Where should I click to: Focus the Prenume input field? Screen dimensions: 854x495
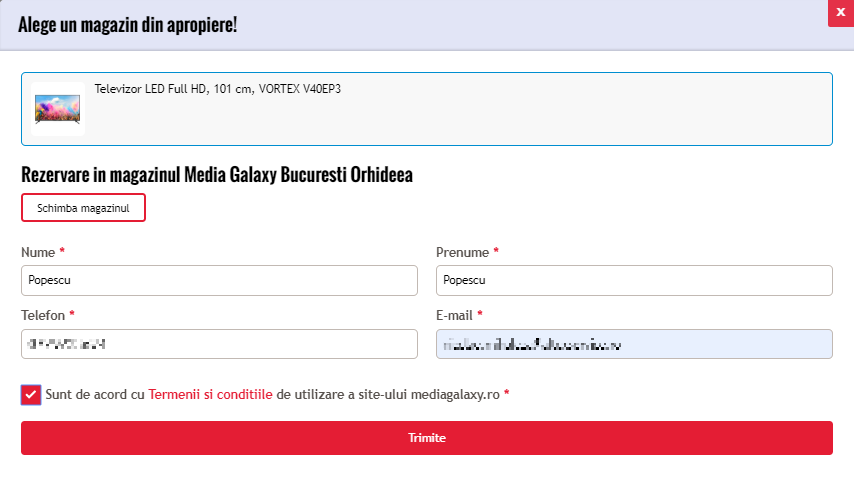634,280
